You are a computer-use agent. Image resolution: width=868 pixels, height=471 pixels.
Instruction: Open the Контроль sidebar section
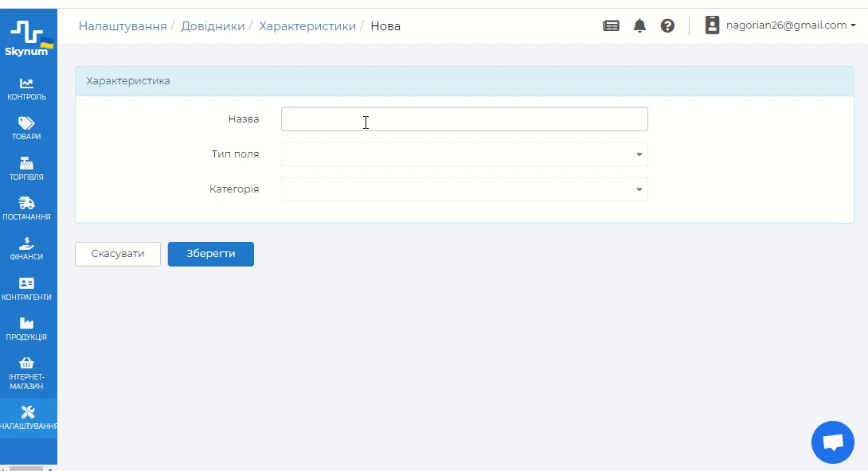click(26, 90)
